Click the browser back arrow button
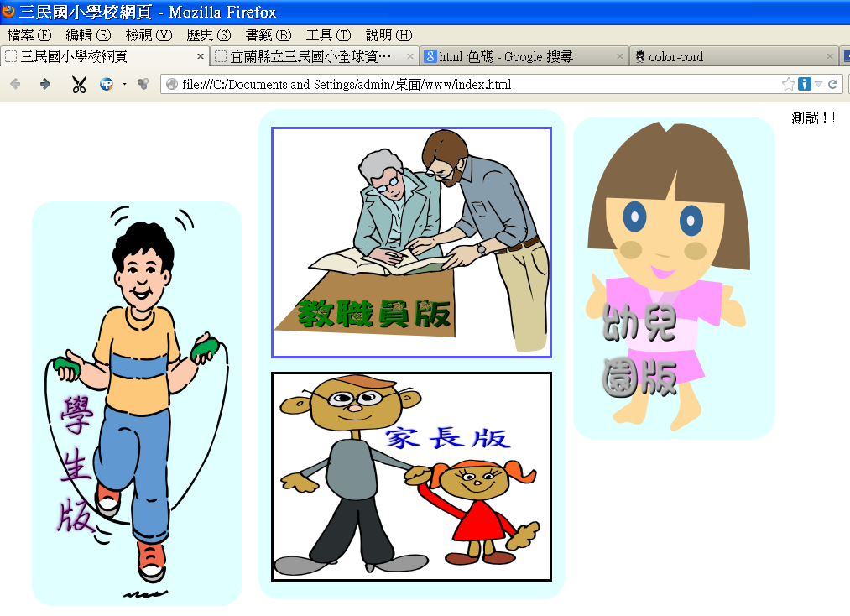The height and width of the screenshot is (616, 850). tap(15, 84)
